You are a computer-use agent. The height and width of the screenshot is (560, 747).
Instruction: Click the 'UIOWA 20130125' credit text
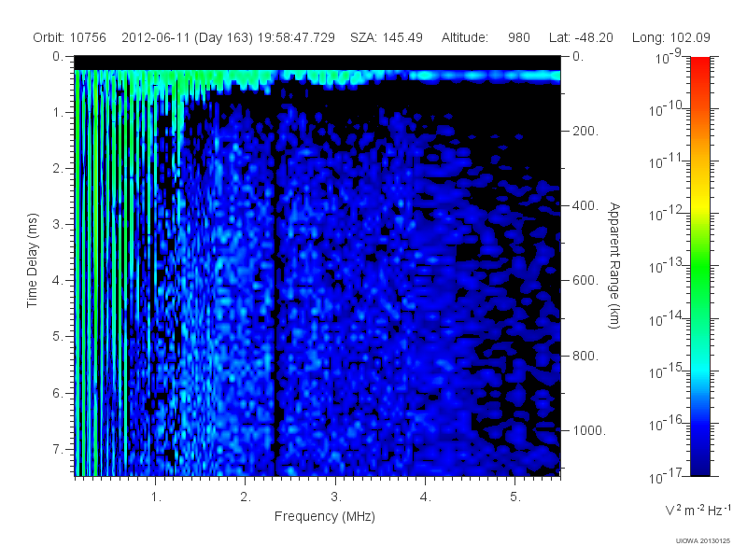[703, 541]
